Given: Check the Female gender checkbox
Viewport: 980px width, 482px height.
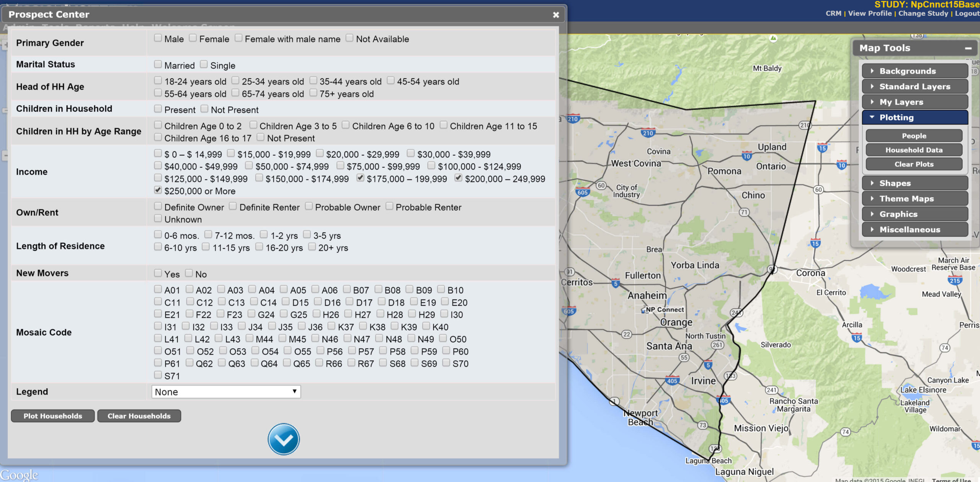Looking at the screenshot, I should [x=193, y=38].
